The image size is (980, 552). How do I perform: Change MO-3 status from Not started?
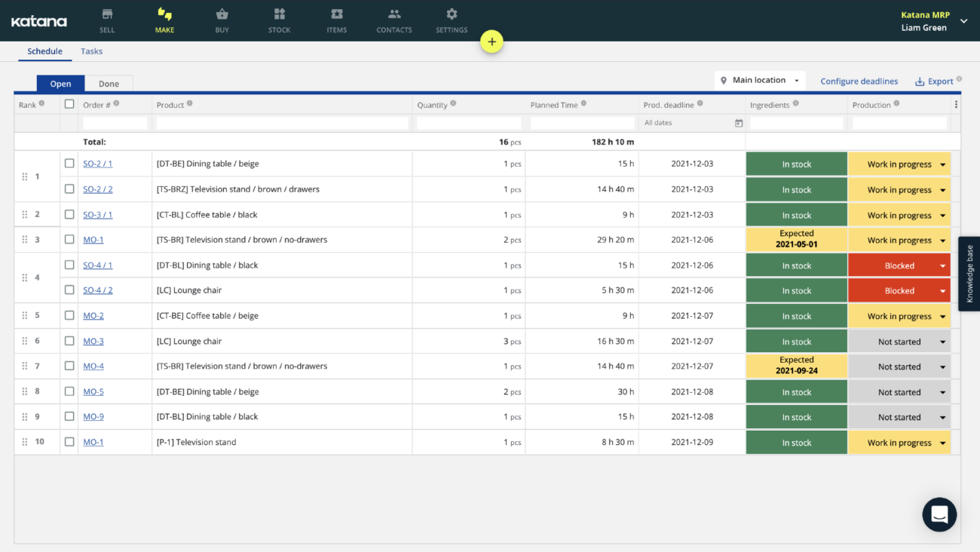point(899,341)
